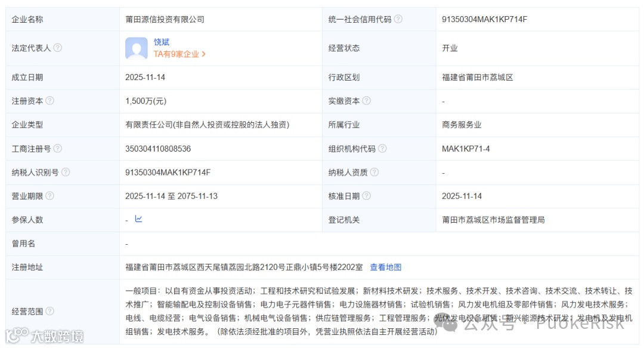644x348 pixels.
Task: Open the tooltip icon beside 注册资本
Action: (x=51, y=100)
